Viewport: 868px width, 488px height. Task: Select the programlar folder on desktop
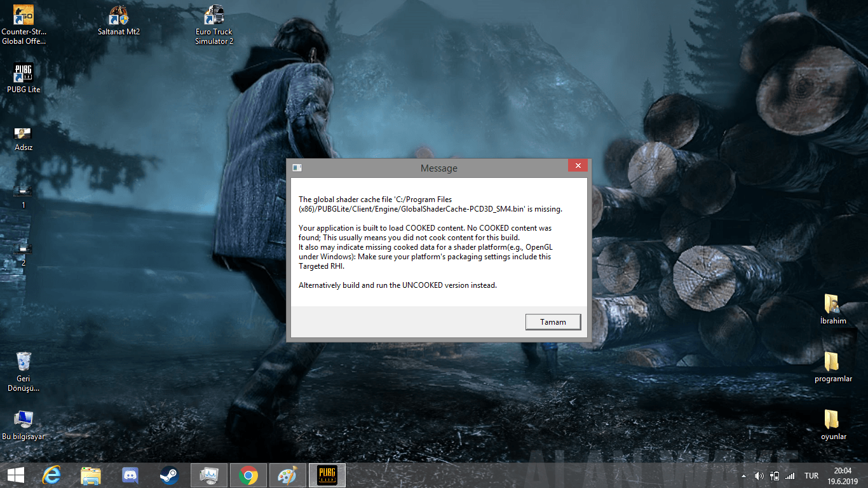pyautogui.click(x=833, y=367)
